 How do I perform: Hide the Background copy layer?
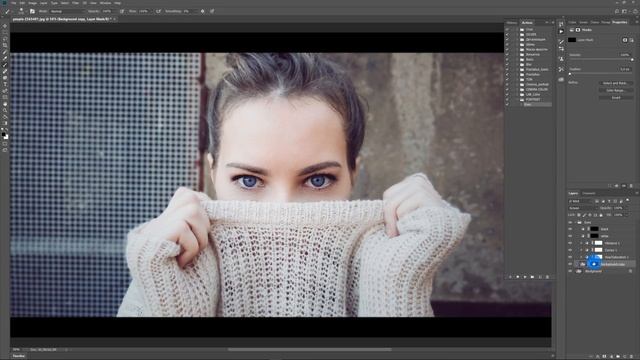tap(570, 264)
